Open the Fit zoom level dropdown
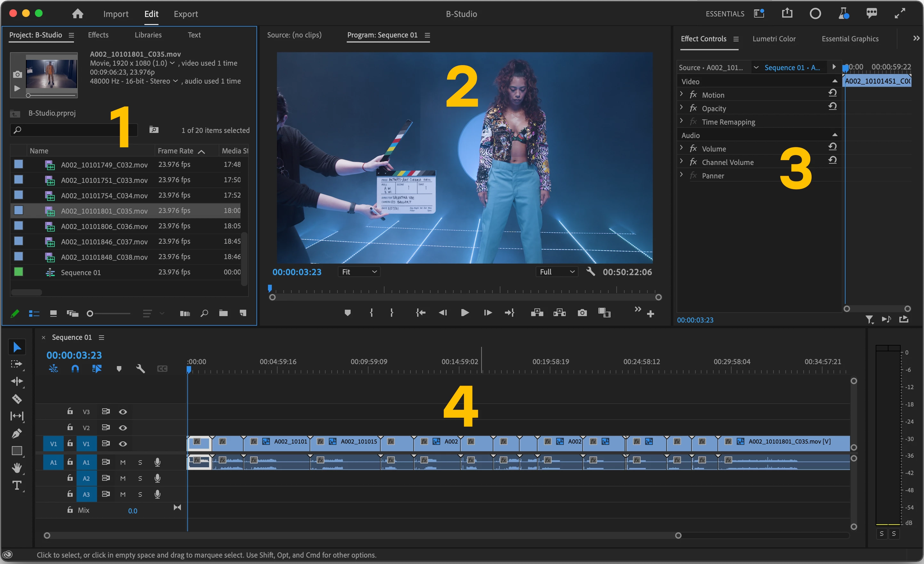 pyautogui.click(x=359, y=272)
